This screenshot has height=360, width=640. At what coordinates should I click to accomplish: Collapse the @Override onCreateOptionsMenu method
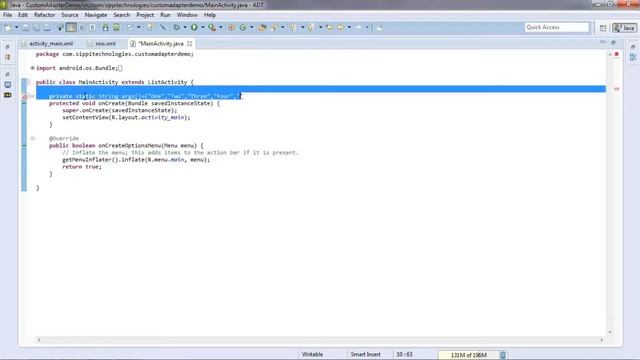click(32, 138)
